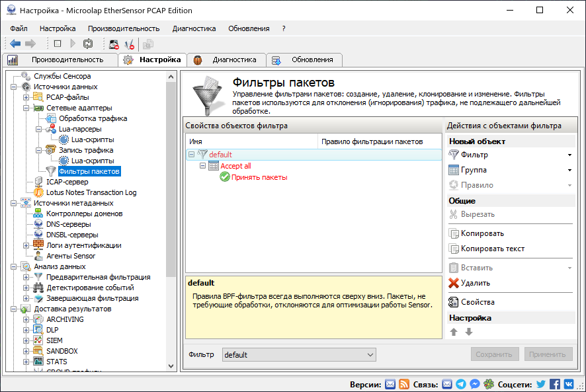Image resolution: width=586 pixels, height=392 pixels.
Task: Collapse the Accept all group
Action: tap(202, 165)
